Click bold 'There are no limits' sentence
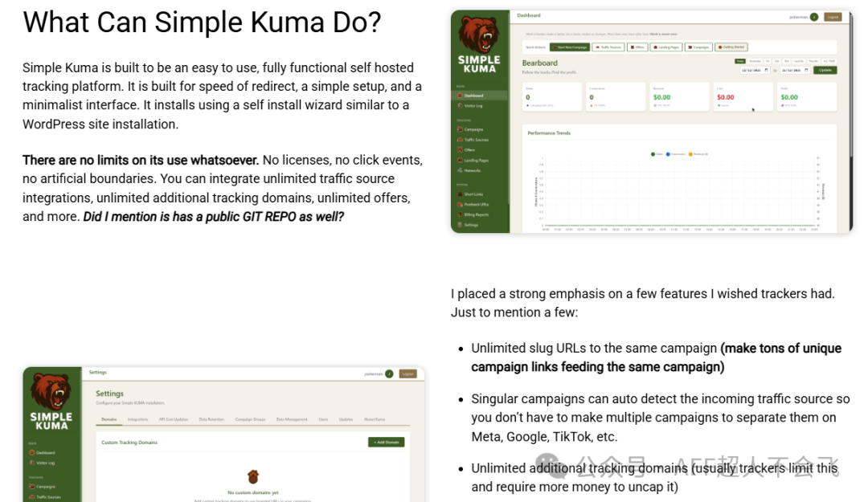This screenshot has width=868, height=502. click(141, 160)
